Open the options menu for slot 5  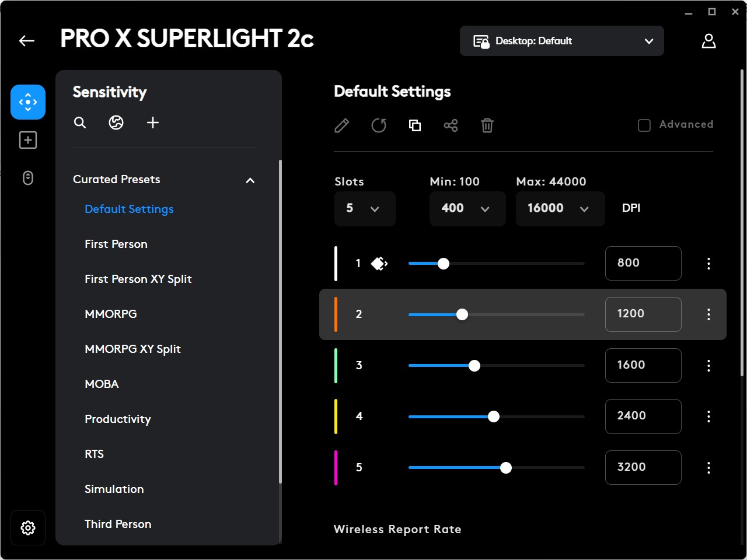[x=708, y=467]
